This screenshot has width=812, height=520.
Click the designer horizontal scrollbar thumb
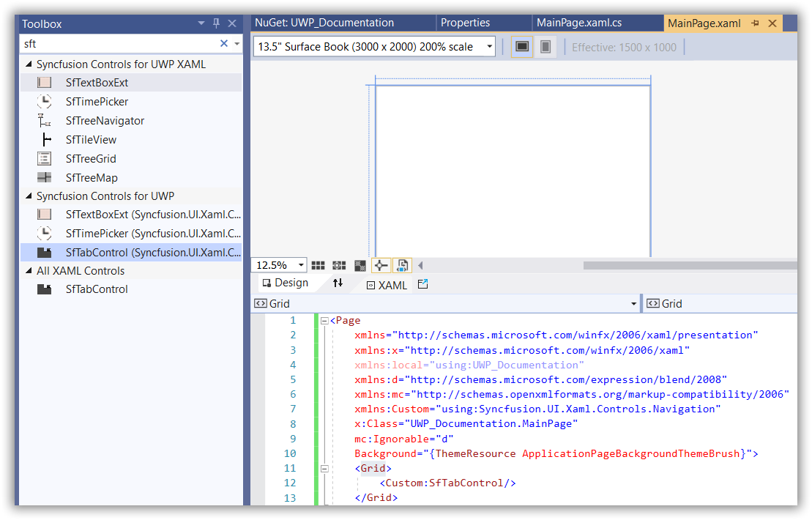[x=690, y=266]
